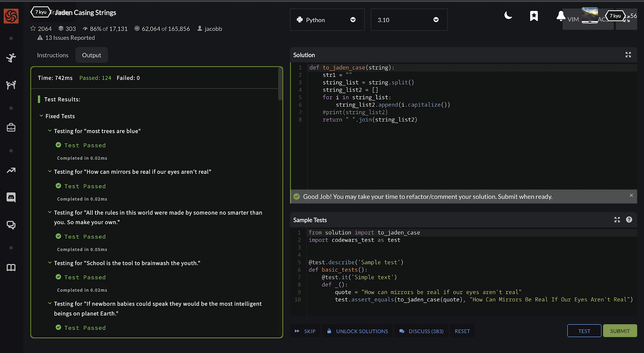Click the SKIP button
This screenshot has width=644, height=353.
click(305, 331)
